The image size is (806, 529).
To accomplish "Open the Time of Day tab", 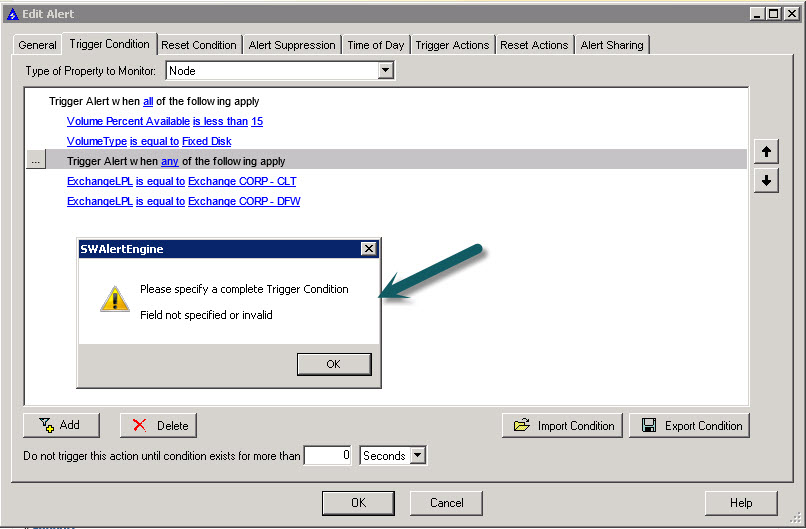I will tap(376, 45).
